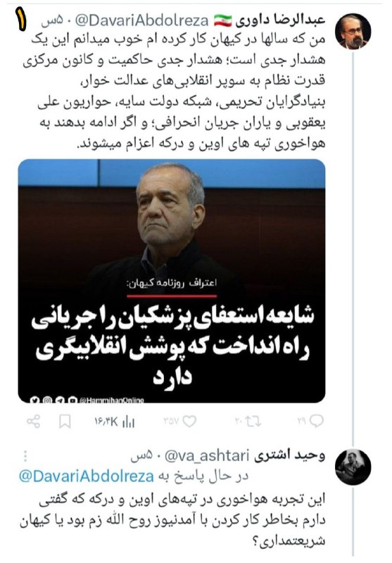Open the three-dot menu on Ashtari's reply
Viewport: 392px width, 563px height.
(25, 455)
